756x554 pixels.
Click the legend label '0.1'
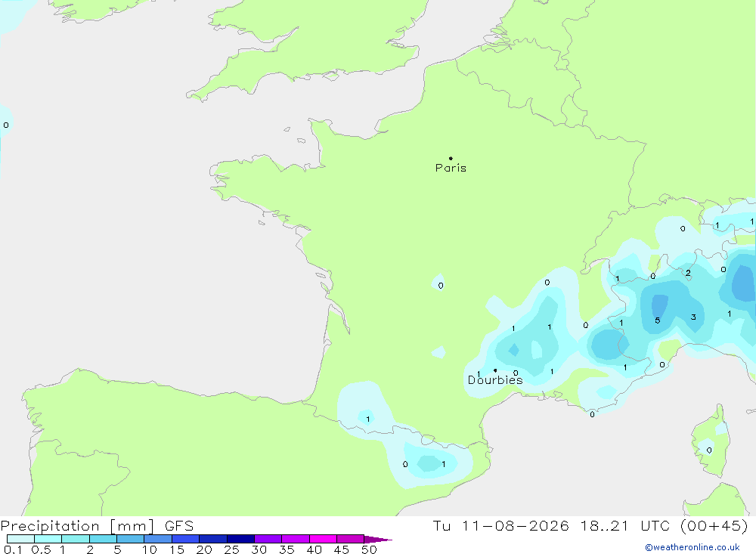tap(13, 549)
